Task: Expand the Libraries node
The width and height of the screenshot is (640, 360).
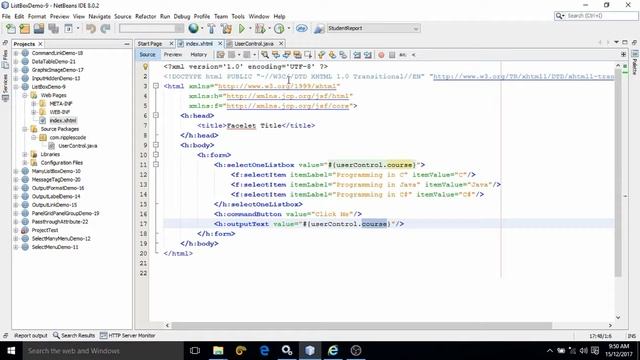Action: click(25, 154)
